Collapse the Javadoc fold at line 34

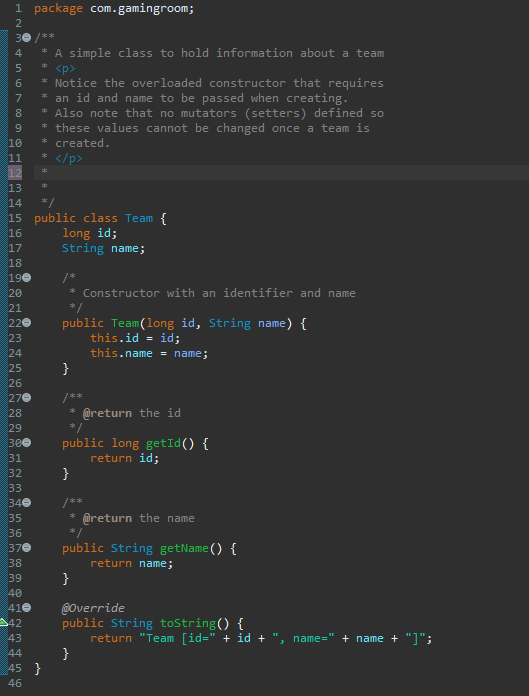click(x=27, y=503)
